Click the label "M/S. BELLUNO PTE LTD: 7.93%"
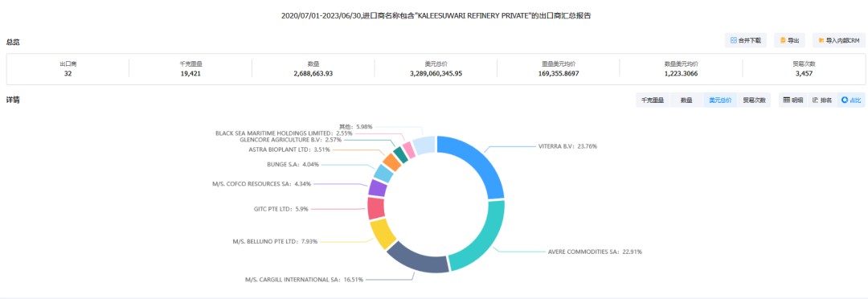 pyautogui.click(x=275, y=241)
